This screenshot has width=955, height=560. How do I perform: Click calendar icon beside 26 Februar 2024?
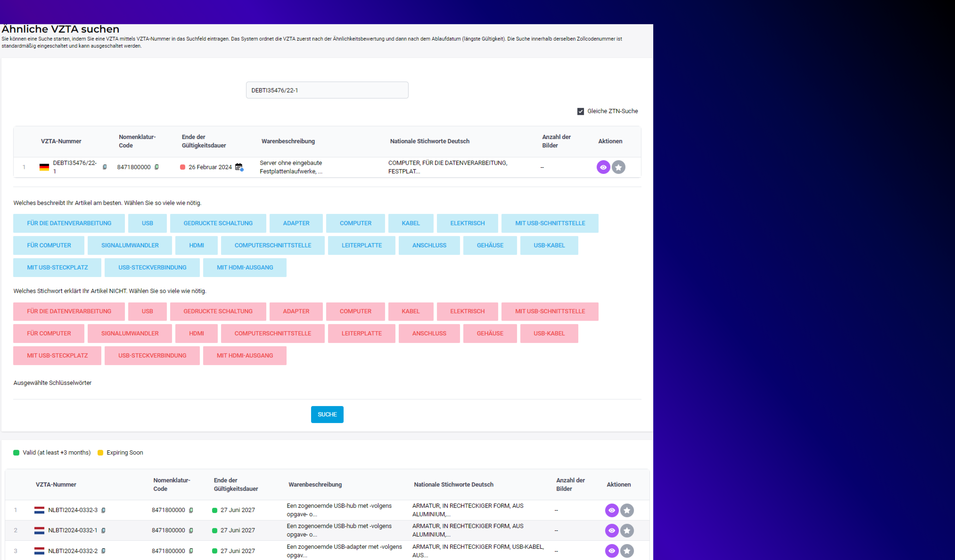(239, 167)
